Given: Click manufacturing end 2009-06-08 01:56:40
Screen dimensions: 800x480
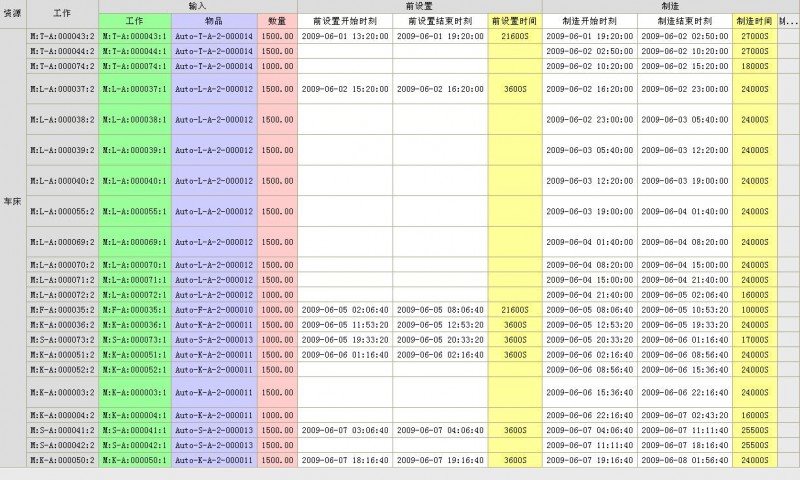Looking at the screenshot, I should click(685, 460).
